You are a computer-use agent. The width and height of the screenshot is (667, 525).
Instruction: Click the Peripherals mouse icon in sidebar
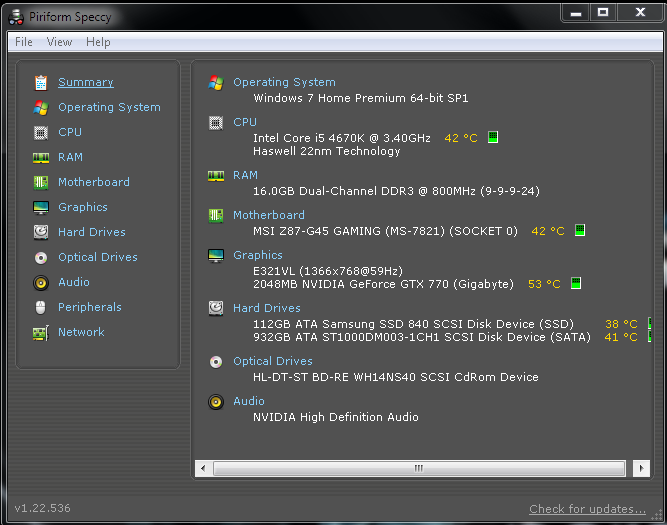41,307
